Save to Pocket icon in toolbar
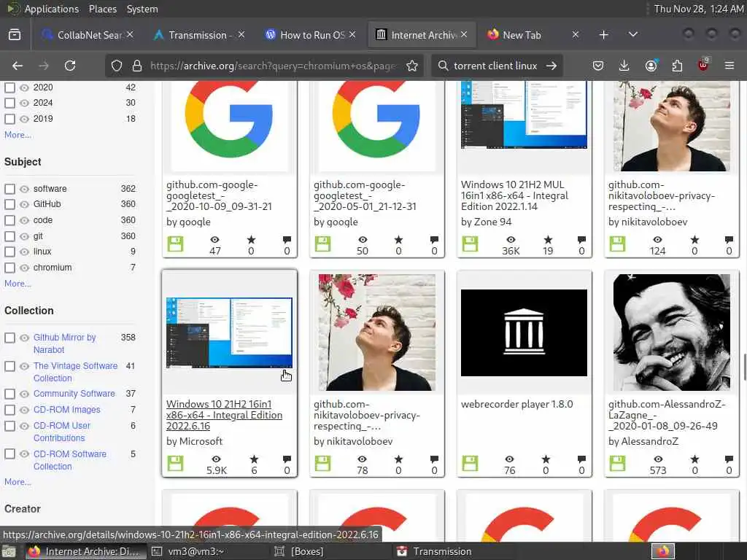747x560 pixels. pos(598,66)
